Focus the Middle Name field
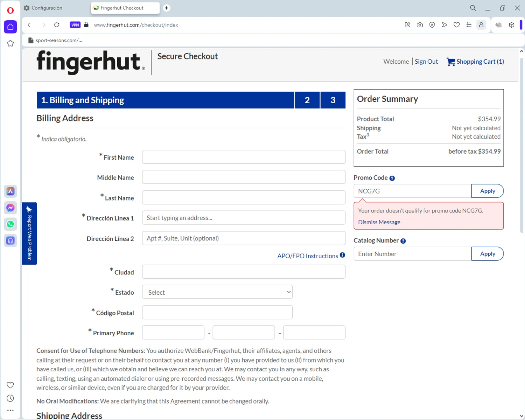The image size is (525, 420). pos(244,177)
